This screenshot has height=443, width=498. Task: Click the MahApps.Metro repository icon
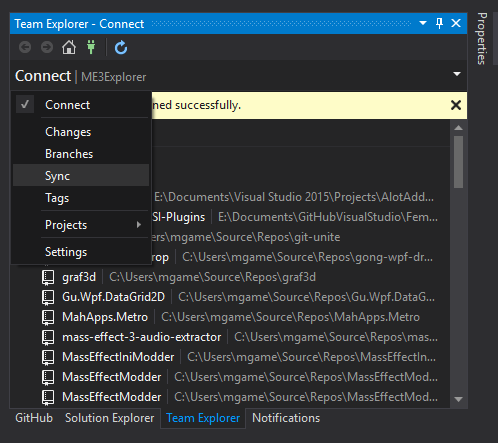tap(48, 318)
